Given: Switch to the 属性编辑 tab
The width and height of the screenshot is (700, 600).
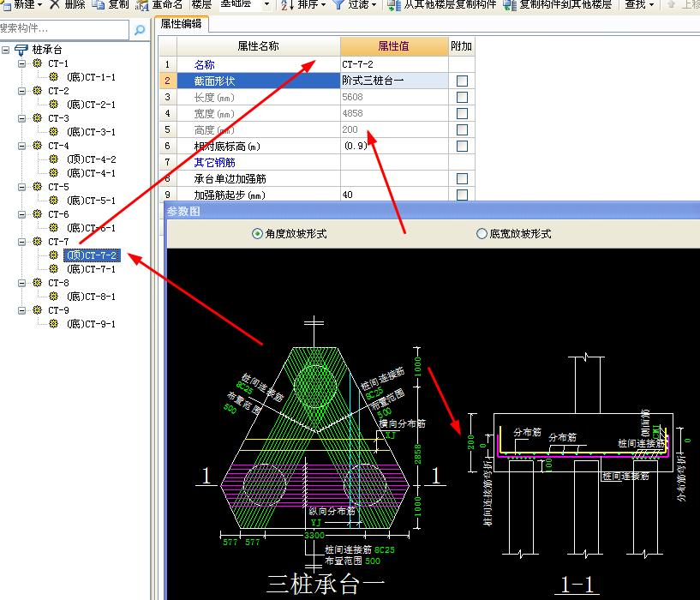Looking at the screenshot, I should tap(181, 24).
